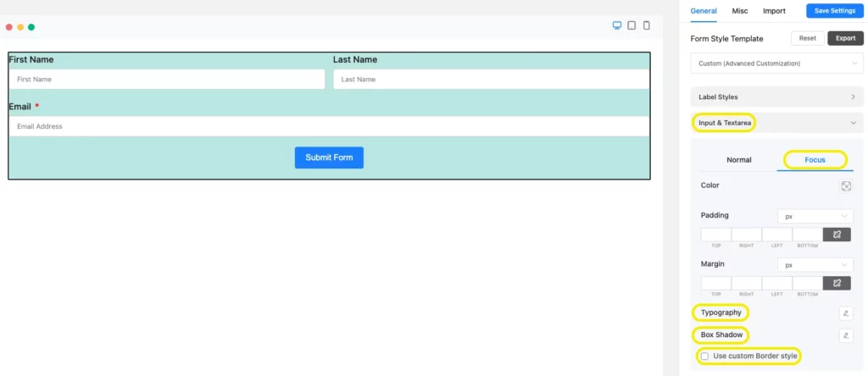Viewport: 868px width, 376px height.
Task: Open the Import tab
Action: (774, 11)
